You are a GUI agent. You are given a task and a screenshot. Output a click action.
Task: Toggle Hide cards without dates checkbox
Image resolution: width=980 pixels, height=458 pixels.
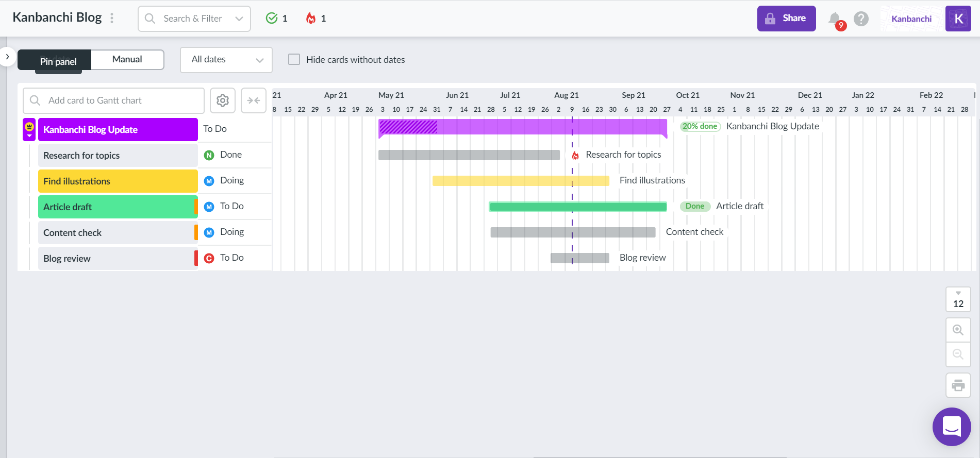point(294,59)
